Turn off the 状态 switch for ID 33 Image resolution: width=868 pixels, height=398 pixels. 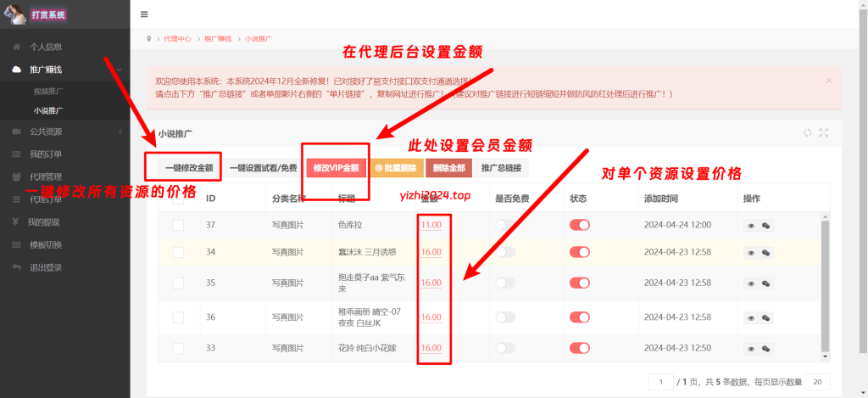coord(580,348)
